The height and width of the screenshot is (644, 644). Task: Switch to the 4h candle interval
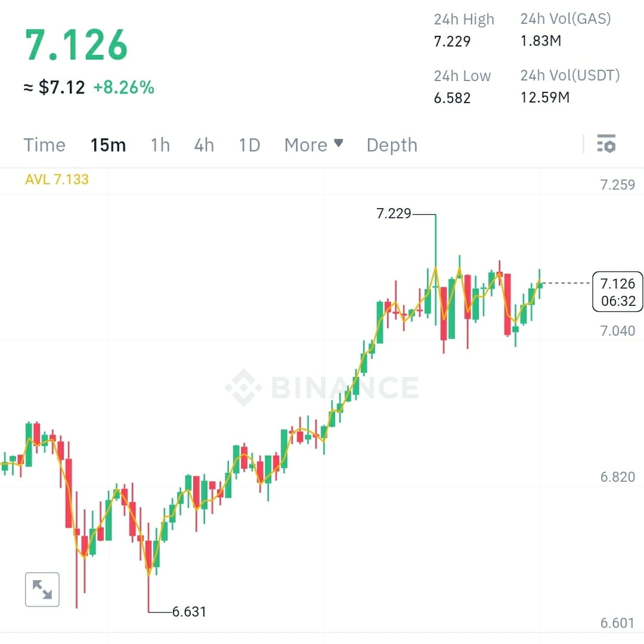(x=203, y=145)
